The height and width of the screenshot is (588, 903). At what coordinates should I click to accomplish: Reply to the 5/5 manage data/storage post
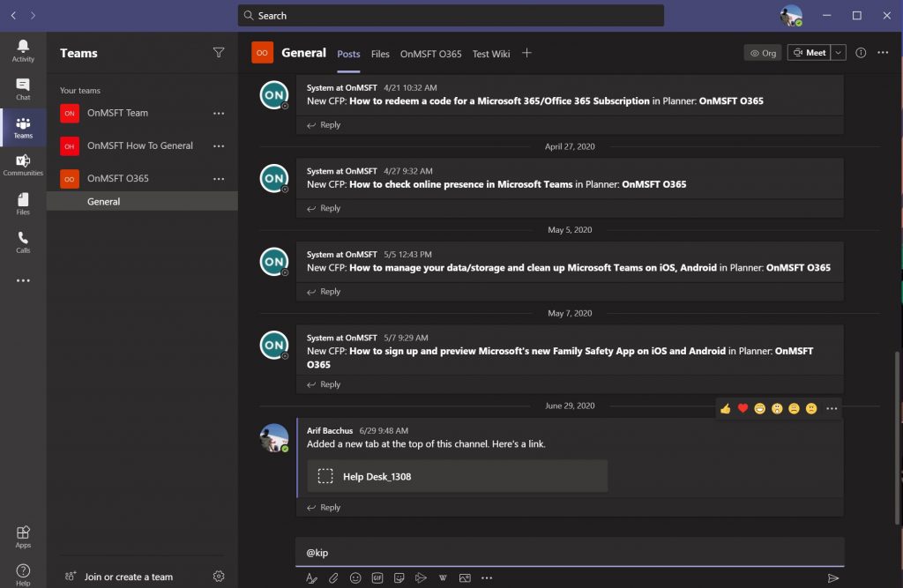pos(324,292)
